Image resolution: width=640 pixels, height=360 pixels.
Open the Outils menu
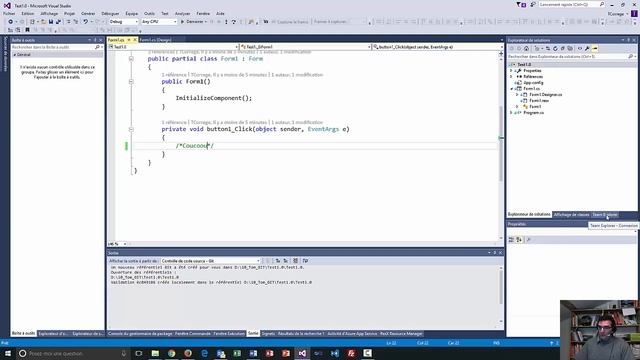pos(149,13)
